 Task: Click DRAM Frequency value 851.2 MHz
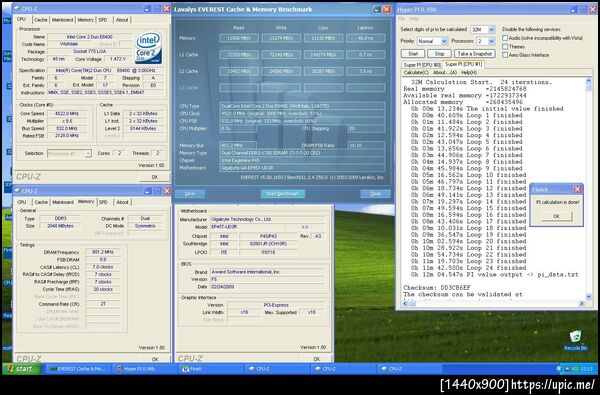pos(103,252)
